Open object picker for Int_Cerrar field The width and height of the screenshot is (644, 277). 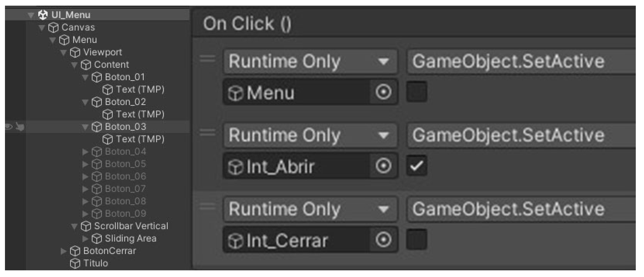pyautogui.click(x=383, y=239)
